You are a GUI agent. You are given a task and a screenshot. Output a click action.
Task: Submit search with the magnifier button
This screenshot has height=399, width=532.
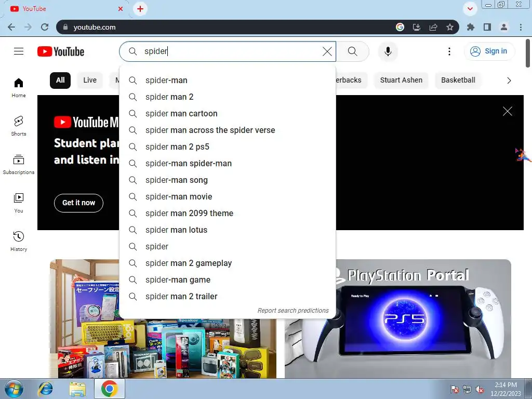(353, 51)
